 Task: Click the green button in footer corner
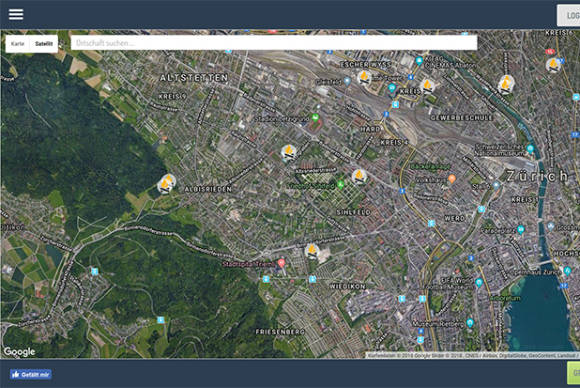[x=574, y=373]
